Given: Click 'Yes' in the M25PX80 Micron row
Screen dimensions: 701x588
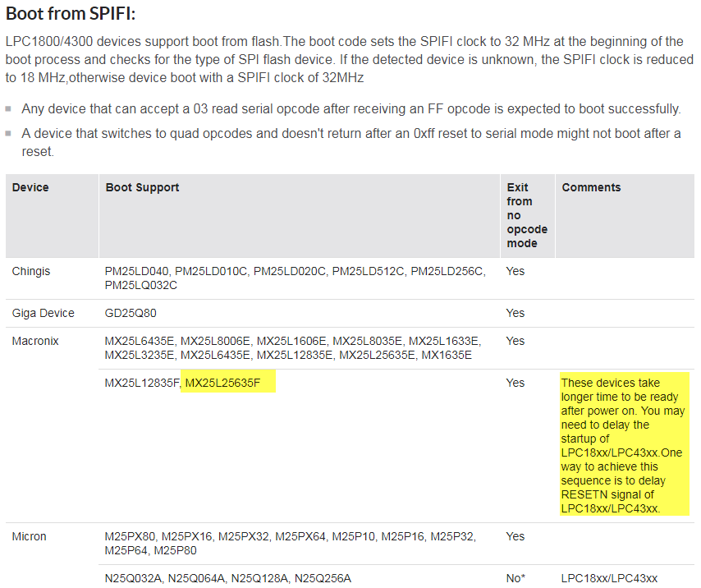Looking at the screenshot, I should 515,536.
